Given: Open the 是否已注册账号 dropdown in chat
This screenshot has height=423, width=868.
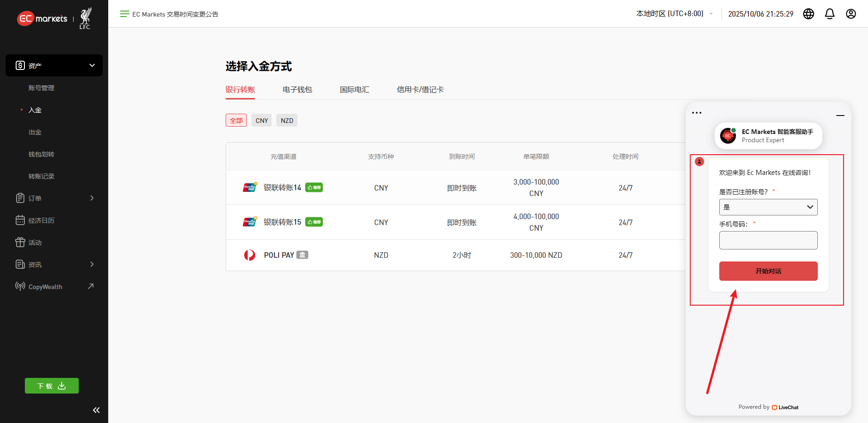Looking at the screenshot, I should (x=768, y=207).
